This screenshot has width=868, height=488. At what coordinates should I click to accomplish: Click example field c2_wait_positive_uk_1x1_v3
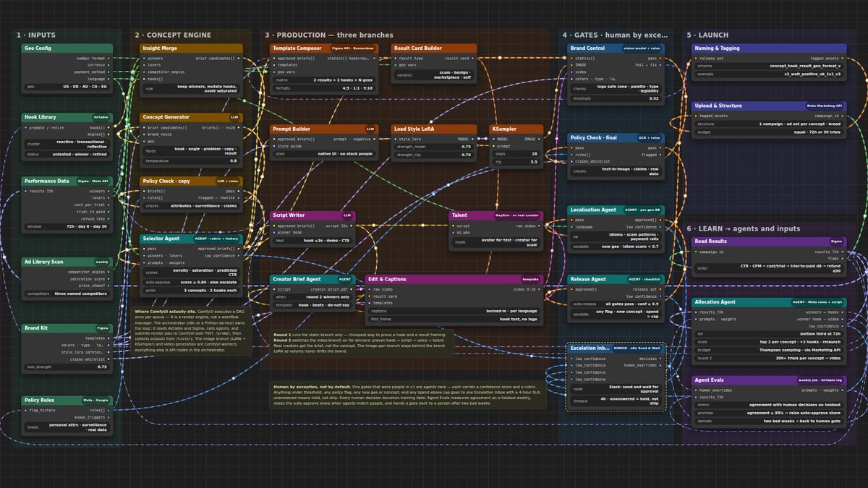769,74
